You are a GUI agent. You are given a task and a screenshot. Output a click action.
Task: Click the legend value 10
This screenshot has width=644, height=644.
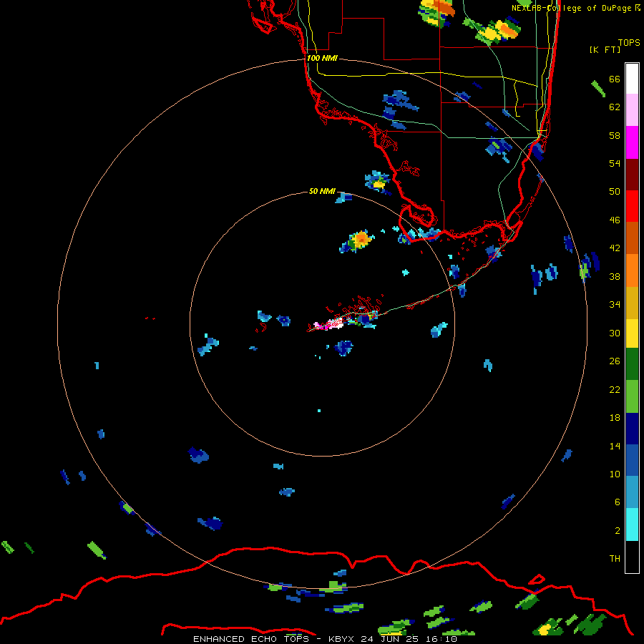(x=615, y=474)
